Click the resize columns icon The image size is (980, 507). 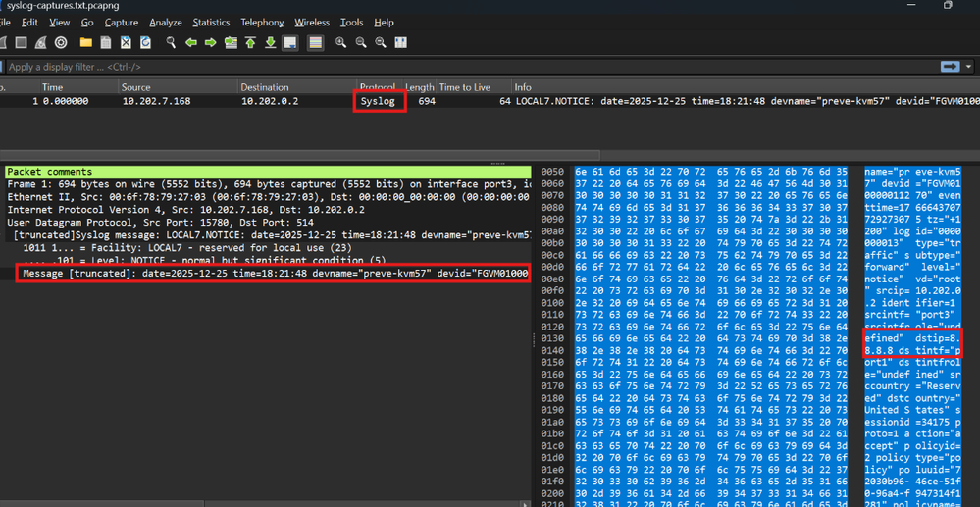point(400,42)
